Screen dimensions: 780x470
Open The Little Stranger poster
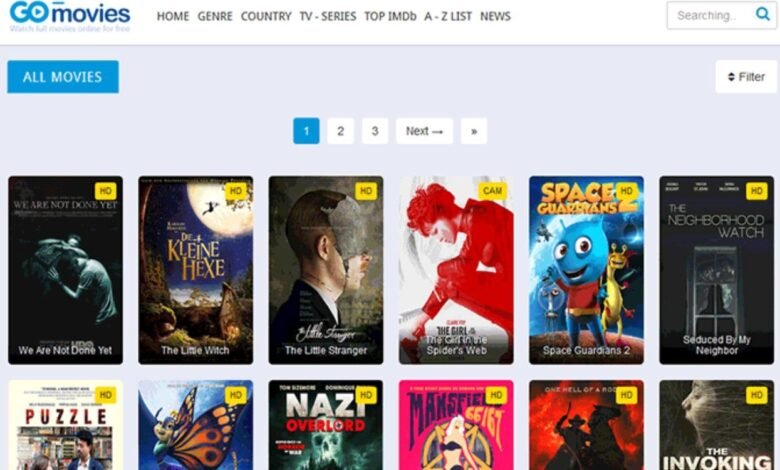(x=326, y=270)
